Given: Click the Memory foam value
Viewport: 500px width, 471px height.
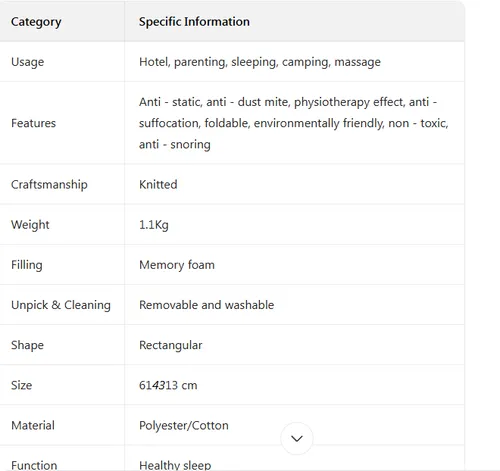Looking at the screenshot, I should [177, 265].
